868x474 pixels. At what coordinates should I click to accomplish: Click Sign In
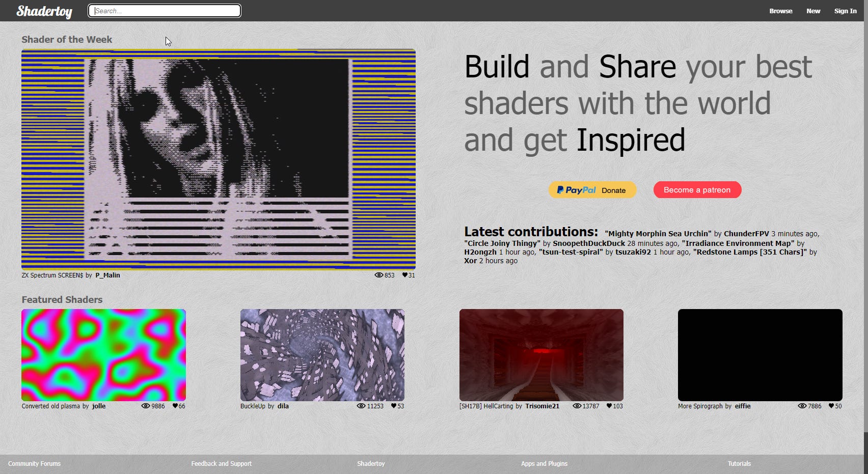click(x=845, y=11)
